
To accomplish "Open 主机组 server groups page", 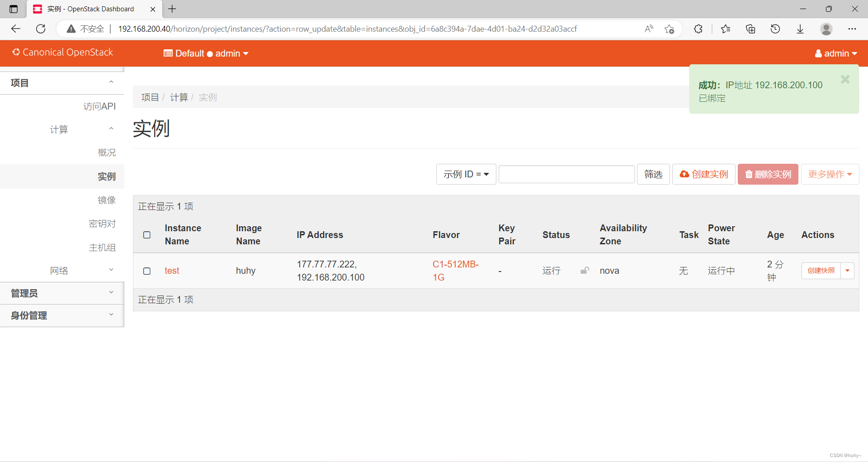I will point(102,248).
